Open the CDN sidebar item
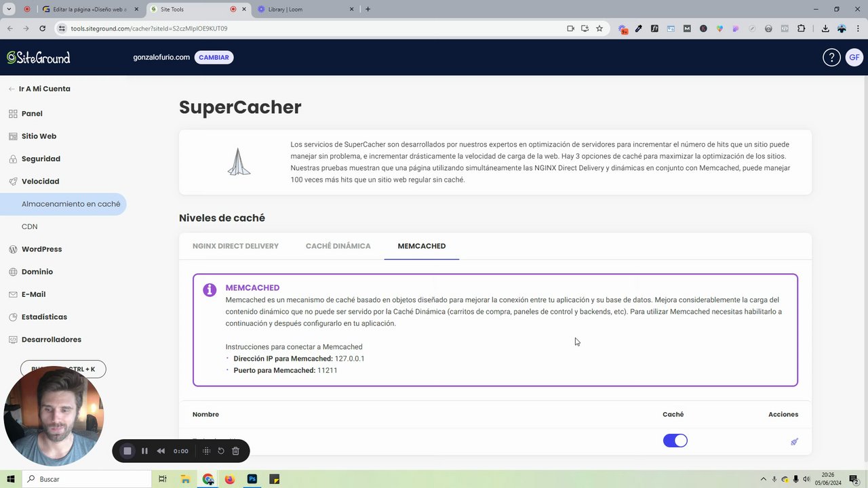Viewport: 868px width, 488px height. click(29, 226)
